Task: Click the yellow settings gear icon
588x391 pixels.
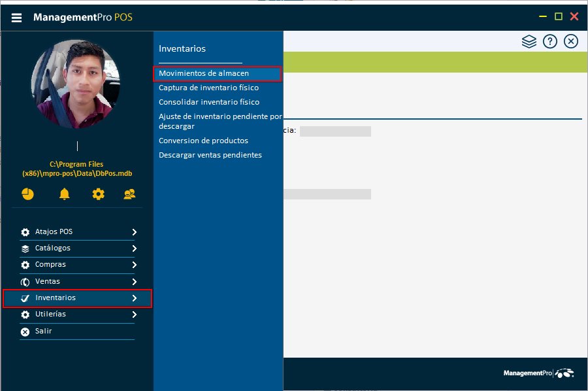Action: coord(98,194)
